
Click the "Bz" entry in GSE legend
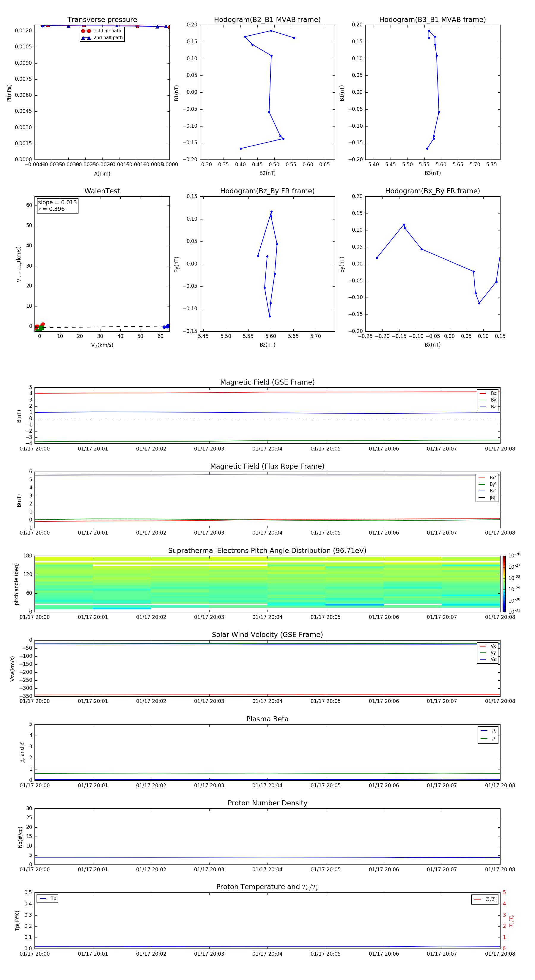[x=488, y=407]
